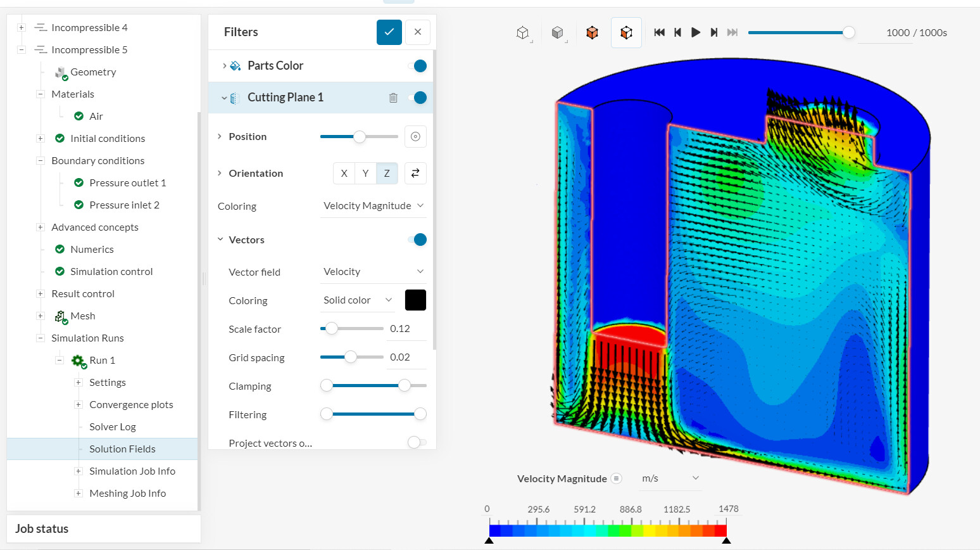This screenshot has height=550, width=980.
Task: Select the surface with edges cube mode
Action: (626, 33)
